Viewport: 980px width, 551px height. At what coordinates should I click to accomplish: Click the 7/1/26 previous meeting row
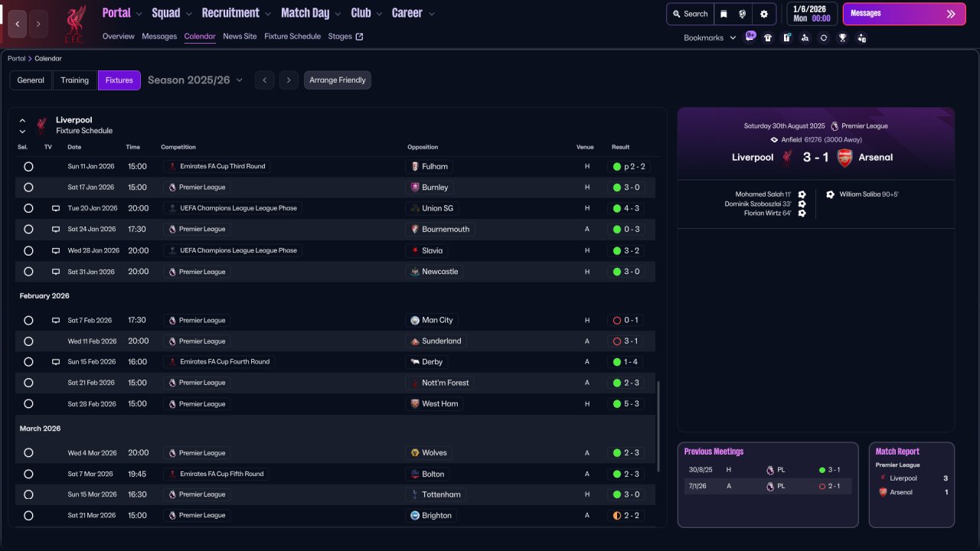click(768, 486)
